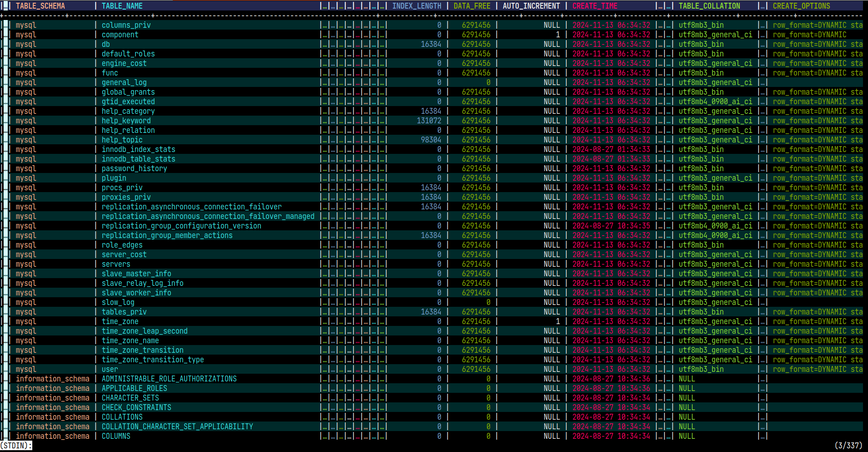Select the time_zone_transition_type table name
868x452 pixels.
pyautogui.click(x=153, y=360)
